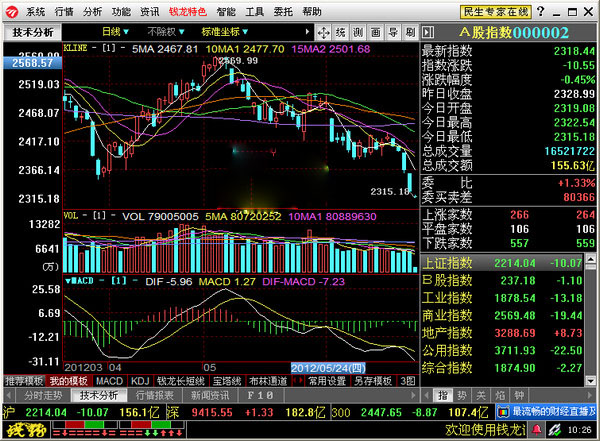Toggle the 势 button in right panel
This screenshot has width=600, height=441.
click(x=463, y=395)
